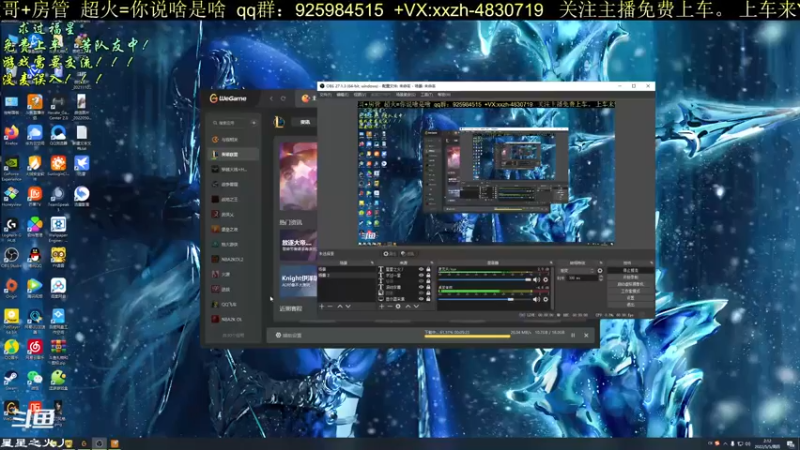Select the TeamSpeak 3 desktop icon
Viewport: 800px width, 450px height.
click(58, 197)
